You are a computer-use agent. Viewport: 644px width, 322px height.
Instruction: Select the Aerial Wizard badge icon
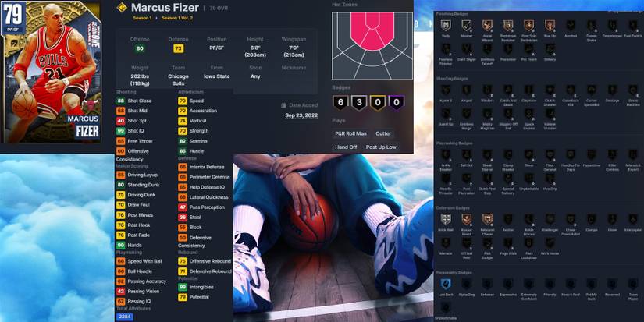coord(487,26)
